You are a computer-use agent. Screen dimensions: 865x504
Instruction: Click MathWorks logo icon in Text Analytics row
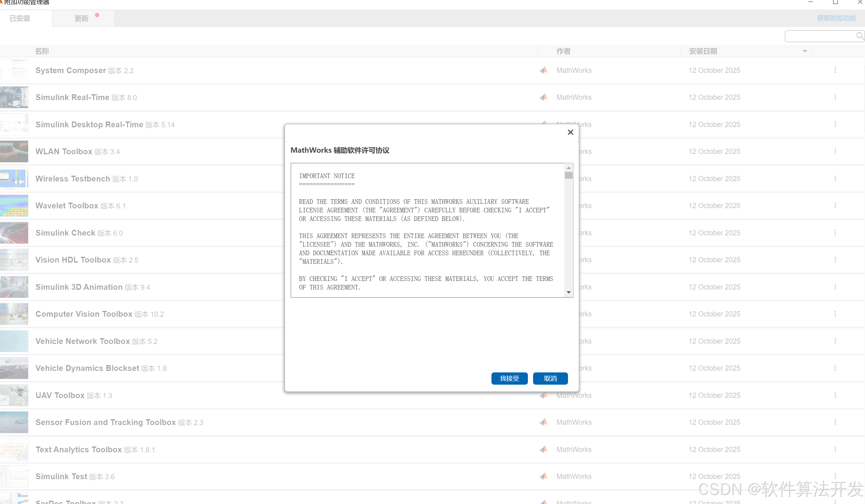pos(543,449)
